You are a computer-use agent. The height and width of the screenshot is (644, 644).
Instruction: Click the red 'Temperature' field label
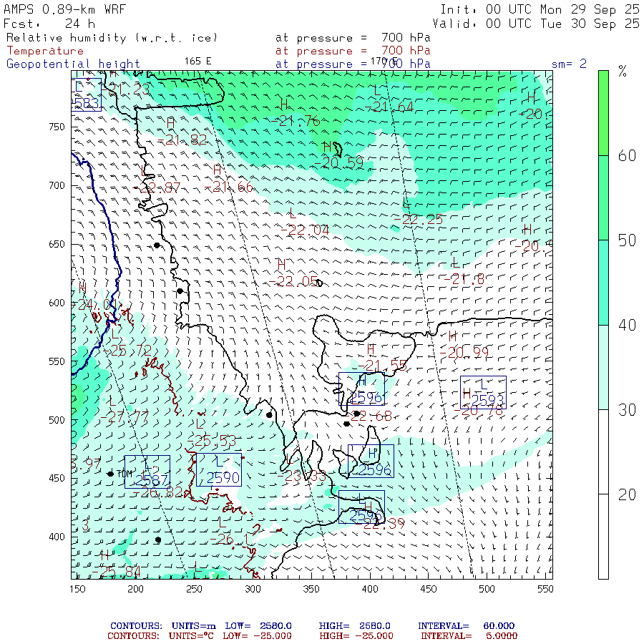pyautogui.click(x=45, y=51)
